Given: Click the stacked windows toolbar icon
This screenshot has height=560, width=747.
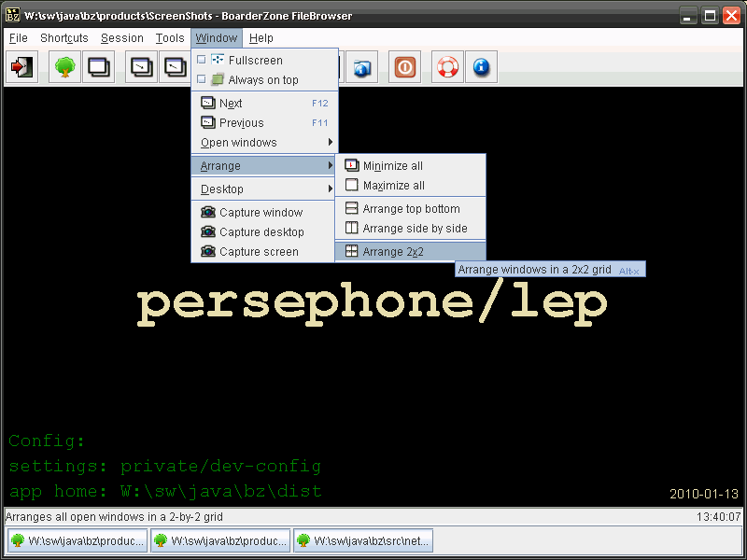Looking at the screenshot, I should [x=99, y=67].
